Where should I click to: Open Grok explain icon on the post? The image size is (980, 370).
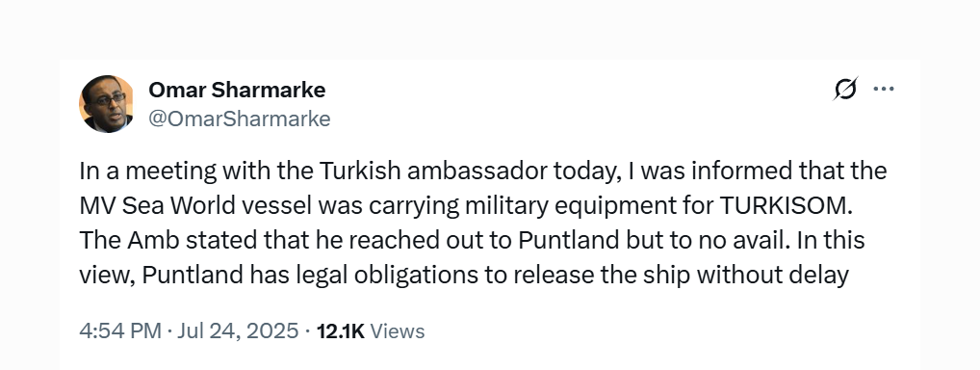pyautogui.click(x=845, y=89)
